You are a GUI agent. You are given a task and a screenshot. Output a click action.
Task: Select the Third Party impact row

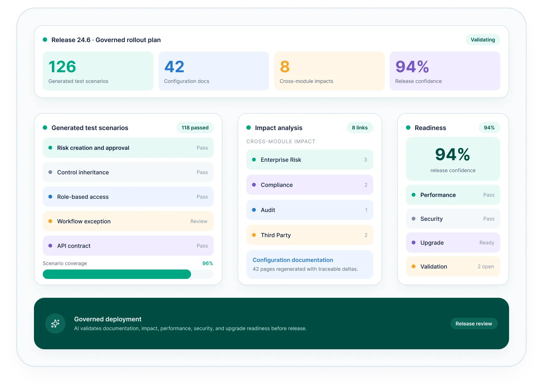click(x=310, y=235)
